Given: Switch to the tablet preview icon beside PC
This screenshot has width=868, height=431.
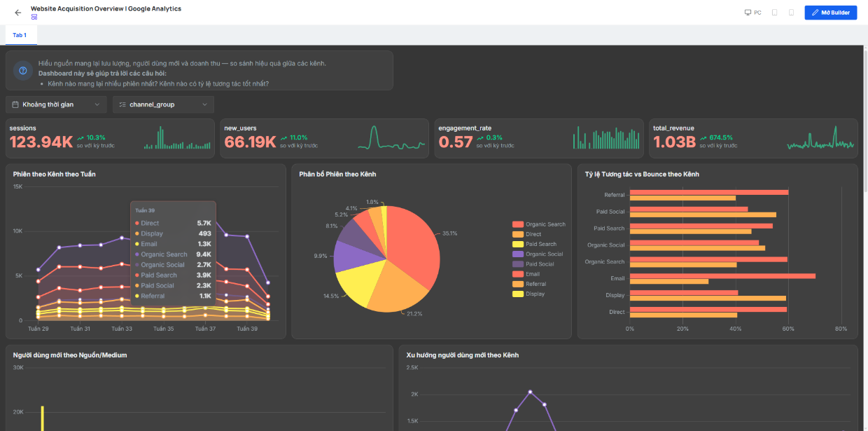Looking at the screenshot, I should [x=774, y=13].
